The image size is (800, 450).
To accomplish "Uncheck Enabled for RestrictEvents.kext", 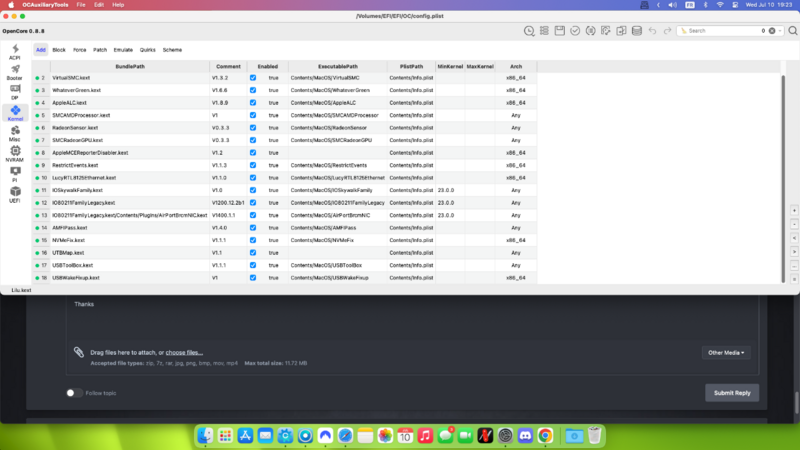I will click(x=253, y=165).
